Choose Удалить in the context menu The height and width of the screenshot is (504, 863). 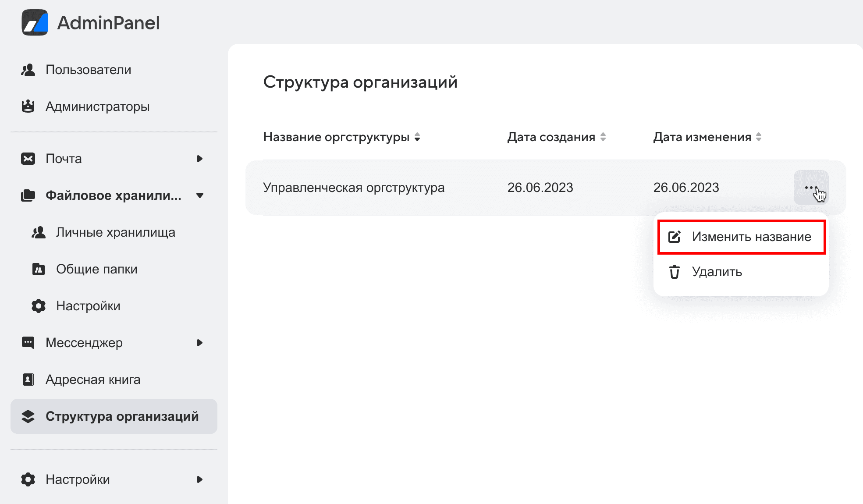tap(741, 272)
